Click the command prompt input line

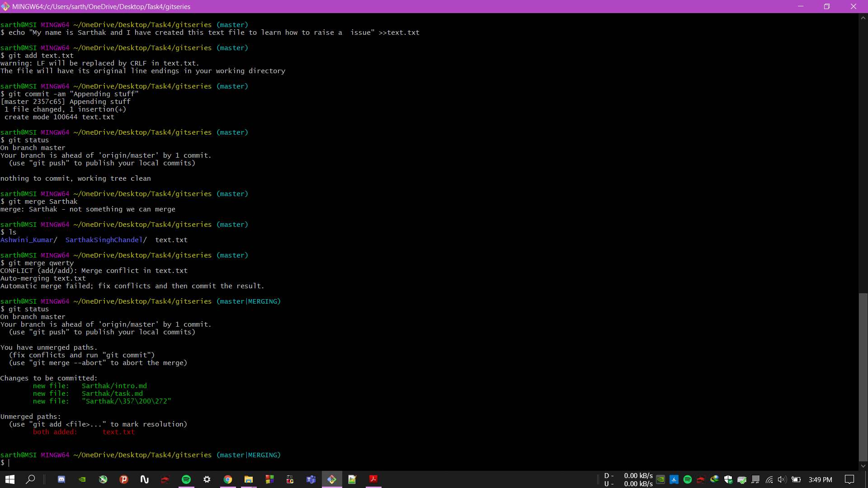pyautogui.click(x=429, y=463)
